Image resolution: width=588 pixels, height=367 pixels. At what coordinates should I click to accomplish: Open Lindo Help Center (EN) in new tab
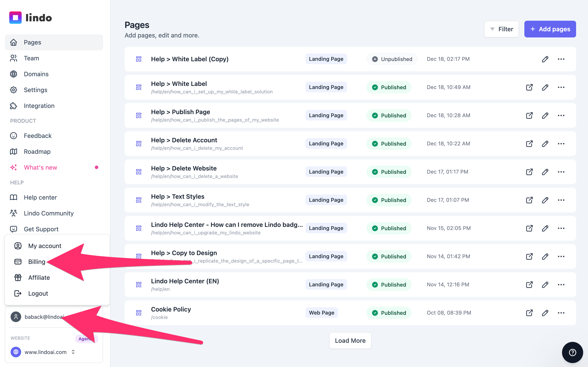[x=529, y=284]
